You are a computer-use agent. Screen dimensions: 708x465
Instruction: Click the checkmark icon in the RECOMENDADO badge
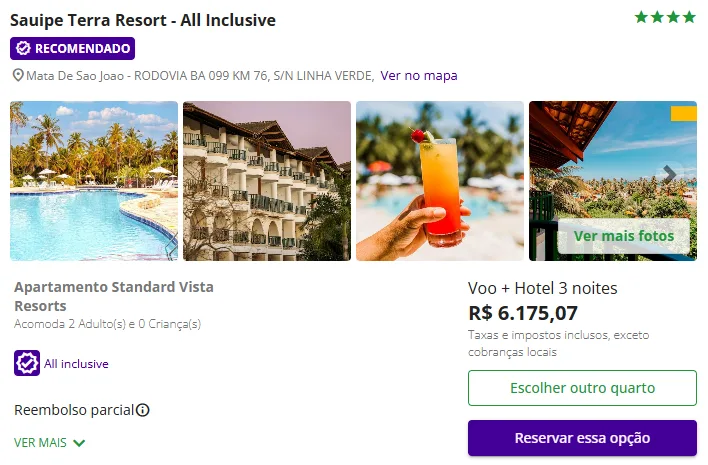click(23, 48)
